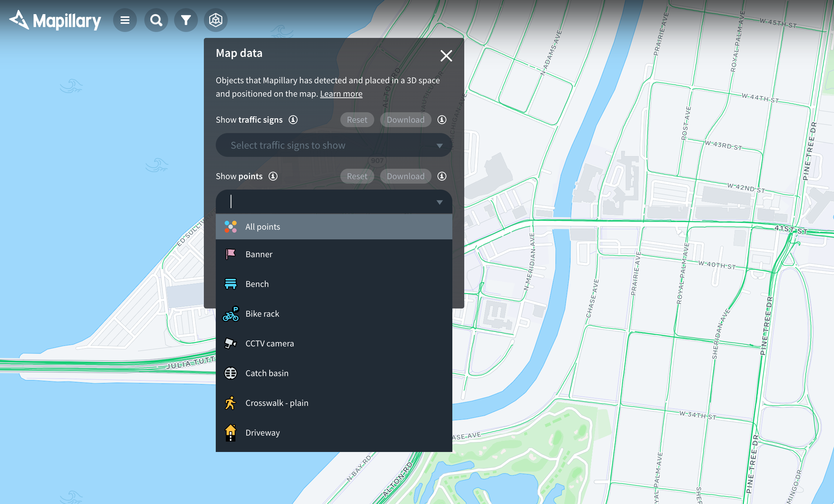This screenshot has height=504, width=834.
Task: Click info icon next to points Download
Action: point(442,176)
